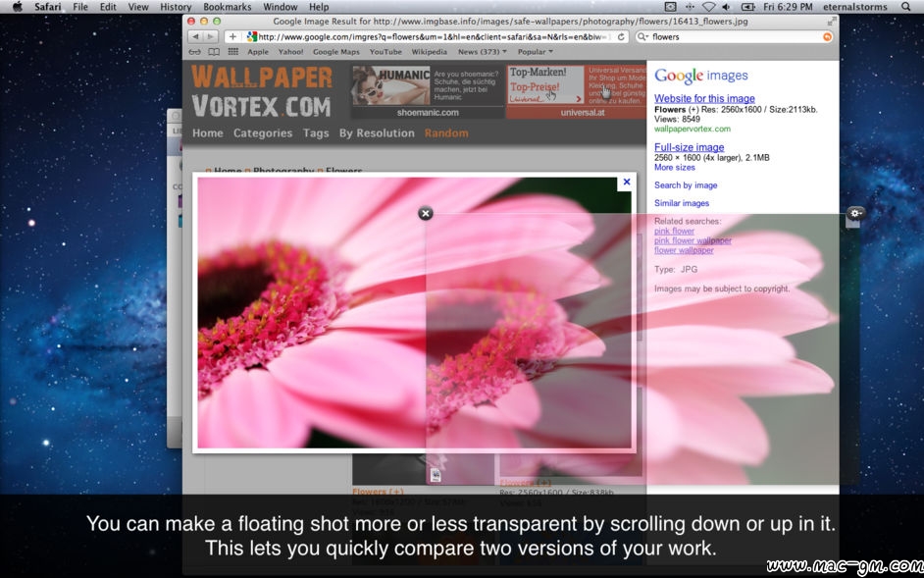
Task: Open Similar images link
Action: tap(681, 203)
